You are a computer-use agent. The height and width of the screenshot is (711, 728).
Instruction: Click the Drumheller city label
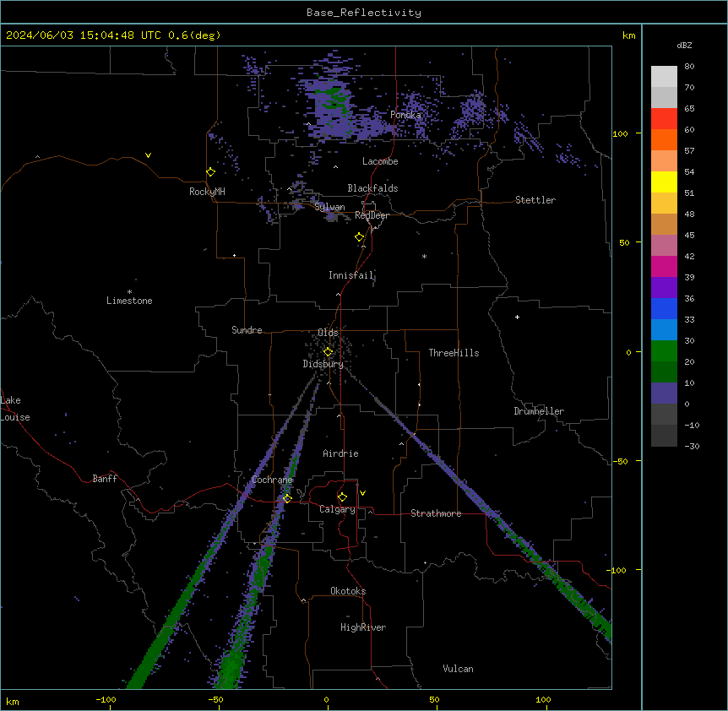pos(539,411)
